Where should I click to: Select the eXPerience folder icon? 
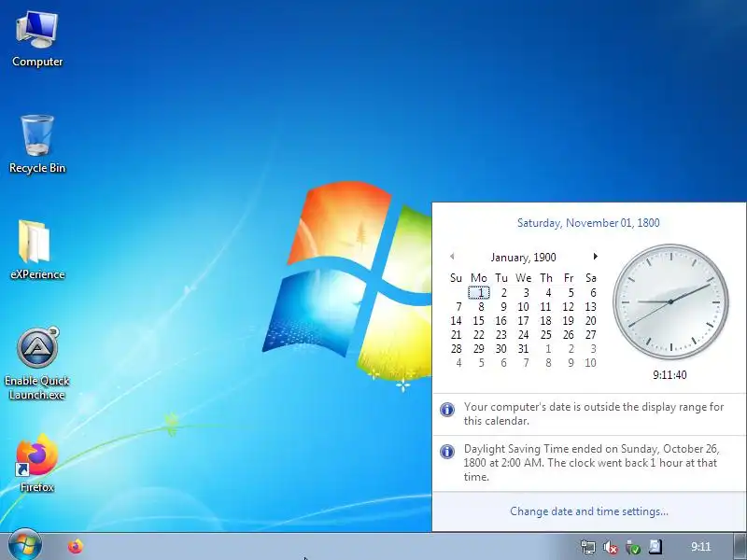[37, 249]
